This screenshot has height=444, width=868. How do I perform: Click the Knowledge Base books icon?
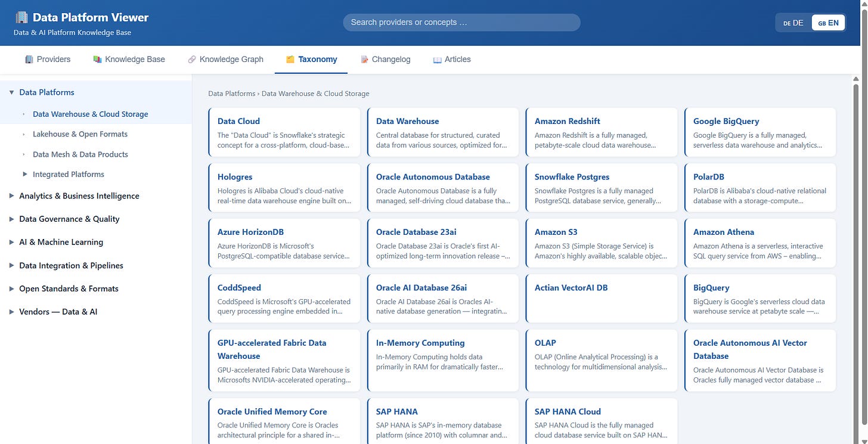(x=98, y=60)
